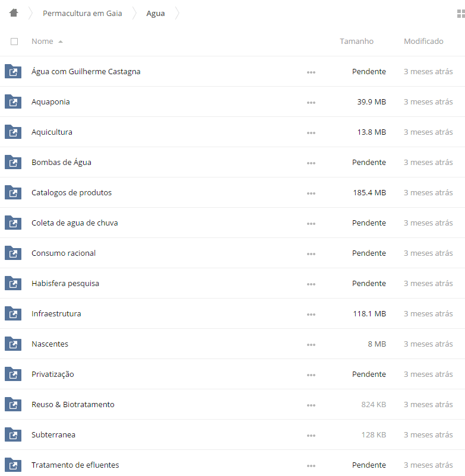Open the Coleta de agua de chuva folder
Image resolution: width=465 pixels, height=476 pixels.
75,223
